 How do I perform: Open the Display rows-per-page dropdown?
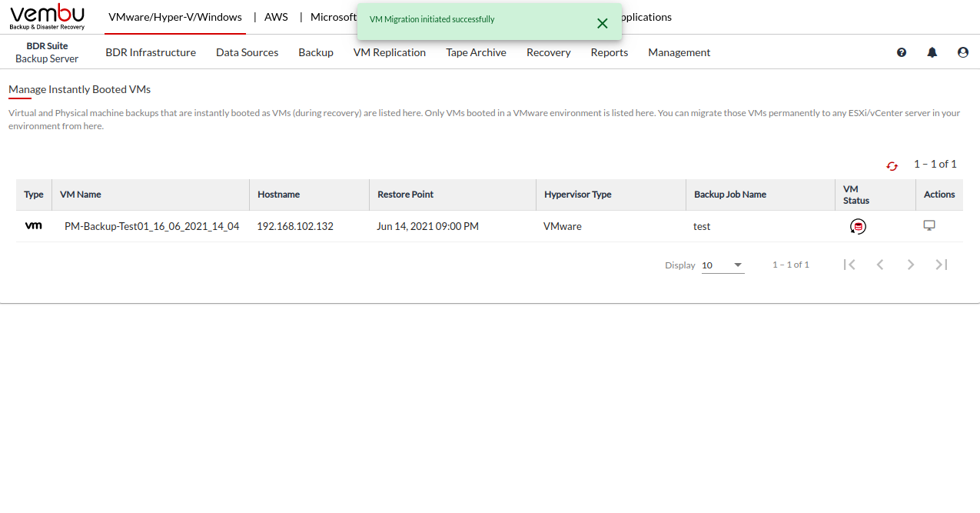click(x=723, y=265)
